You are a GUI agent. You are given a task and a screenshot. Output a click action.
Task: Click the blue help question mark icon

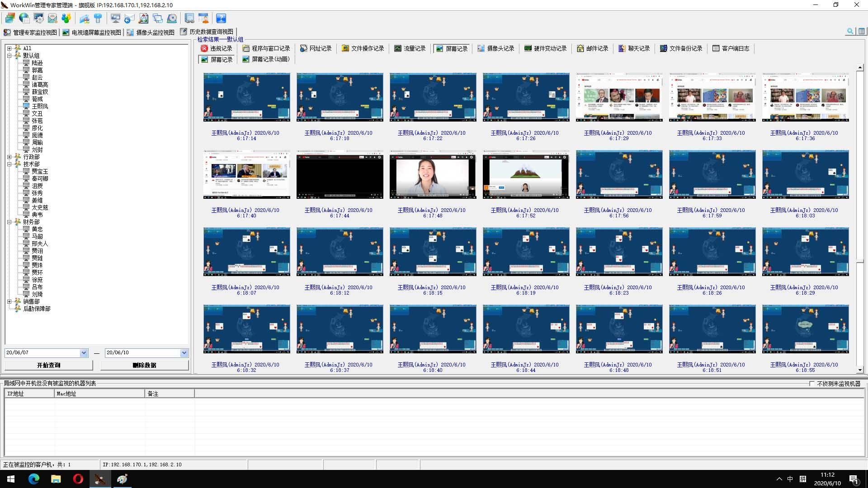click(221, 18)
